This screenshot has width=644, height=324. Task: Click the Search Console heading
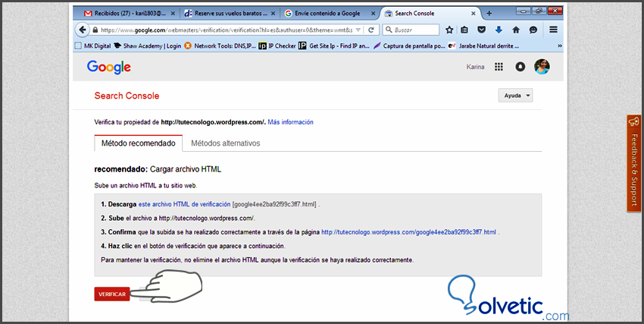(x=127, y=96)
